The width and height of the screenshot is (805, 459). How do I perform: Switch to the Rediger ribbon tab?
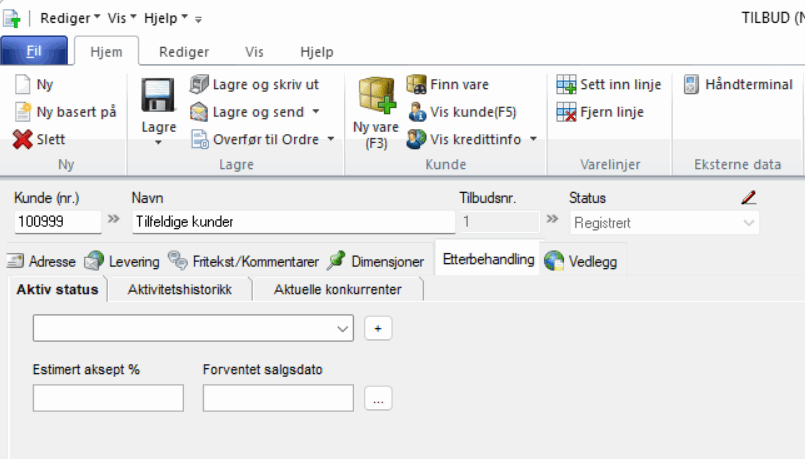click(x=184, y=52)
